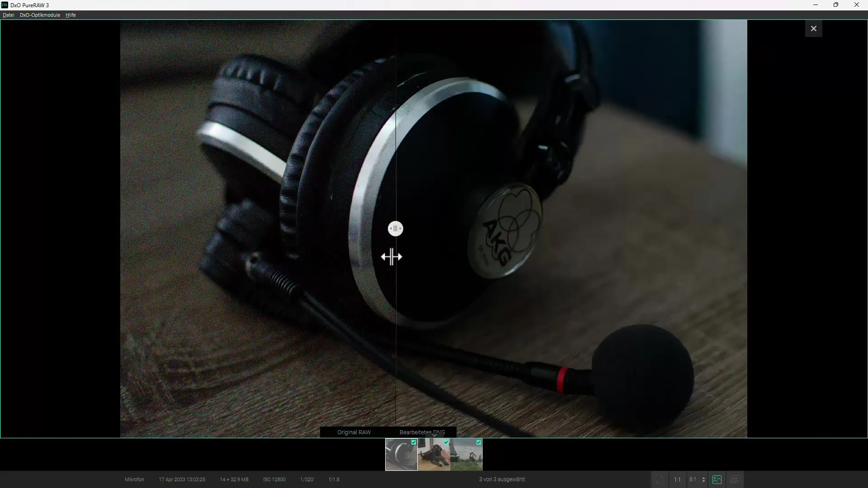Select the headphones thumbnail in filmstrip
This screenshot has width=868, height=488.
[401, 455]
